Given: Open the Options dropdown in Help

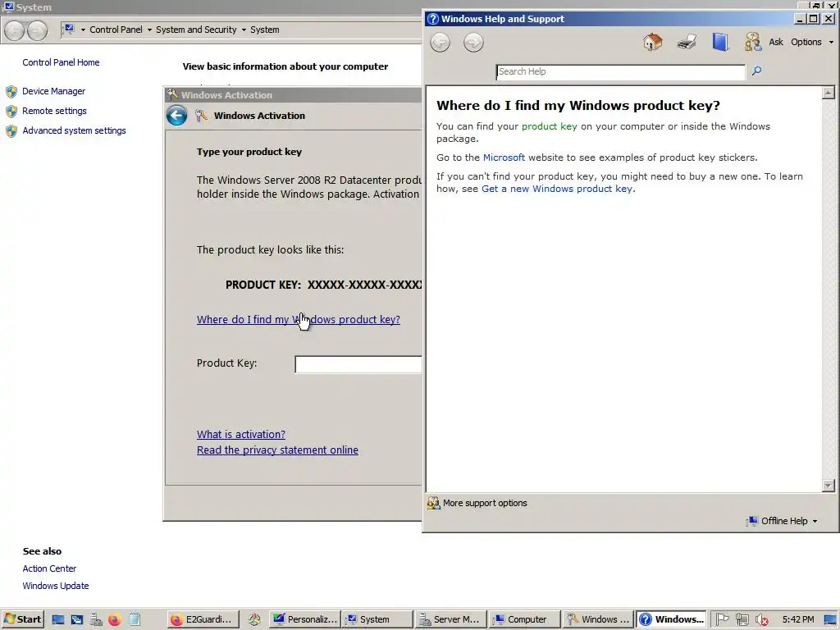Looking at the screenshot, I should pyautogui.click(x=812, y=42).
